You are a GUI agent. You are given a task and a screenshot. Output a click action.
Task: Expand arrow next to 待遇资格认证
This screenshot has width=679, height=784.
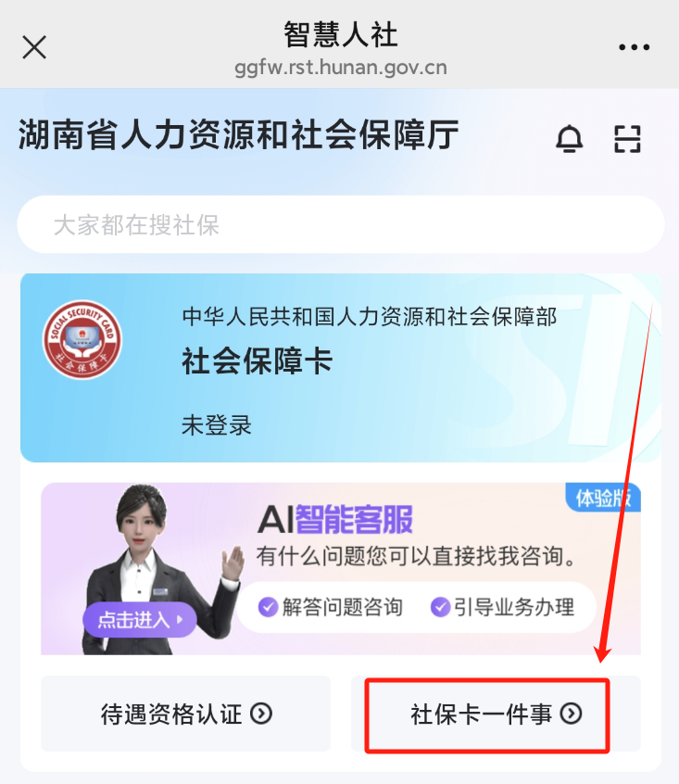pos(261,714)
